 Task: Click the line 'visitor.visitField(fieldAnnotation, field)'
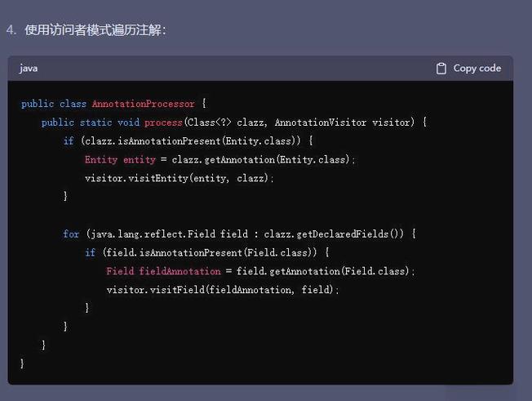point(222,290)
